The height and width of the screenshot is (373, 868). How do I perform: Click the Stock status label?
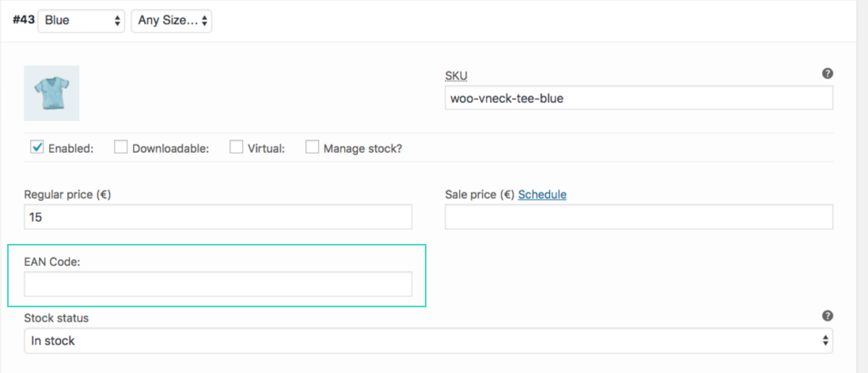pos(56,318)
